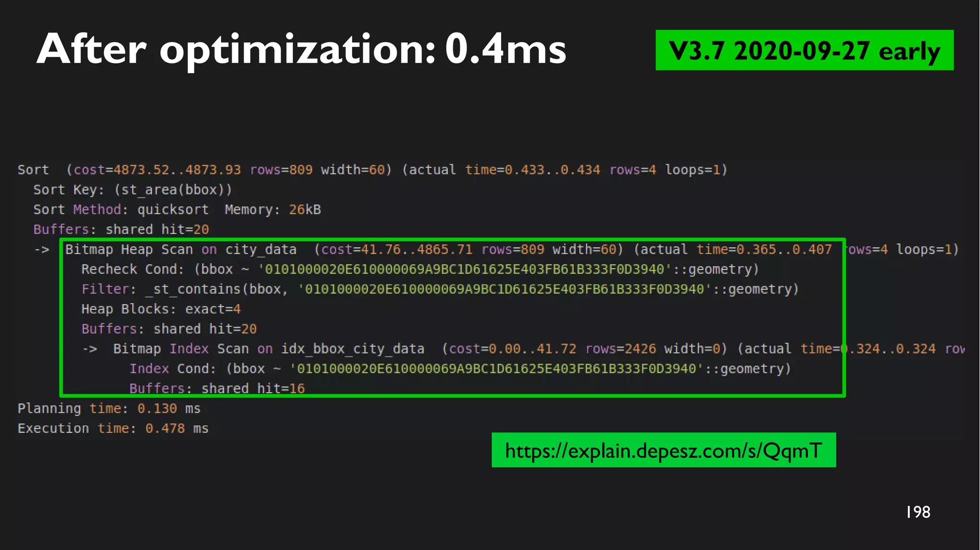Click the 'V3.7 2020-09-27 early' version badge
This screenshot has height=550, width=980.
click(804, 50)
